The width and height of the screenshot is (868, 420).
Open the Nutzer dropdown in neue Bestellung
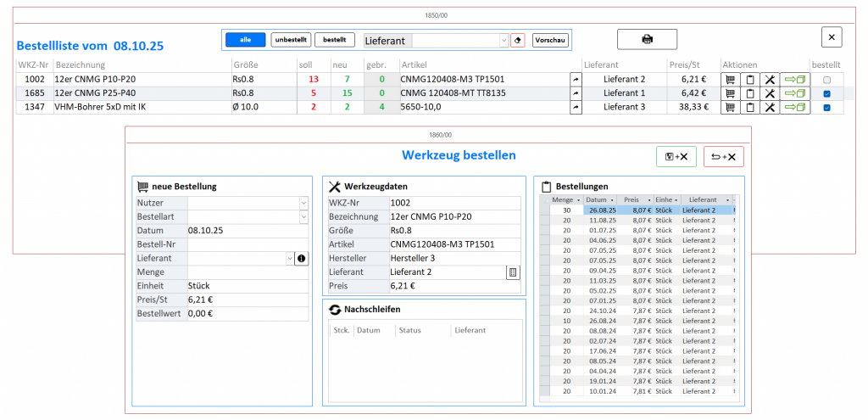coord(303,203)
